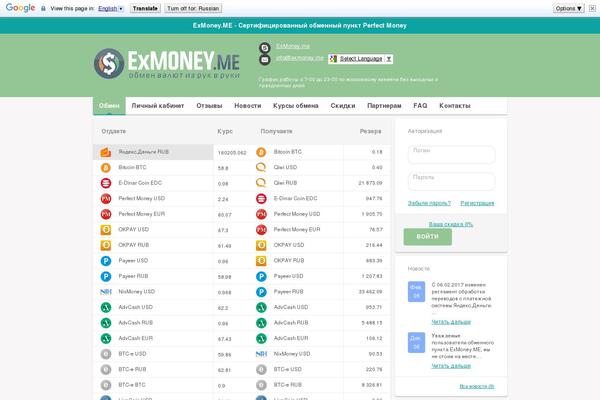
Task: Choose the Qiwi USD icon under Получаете
Action: pos(261,168)
